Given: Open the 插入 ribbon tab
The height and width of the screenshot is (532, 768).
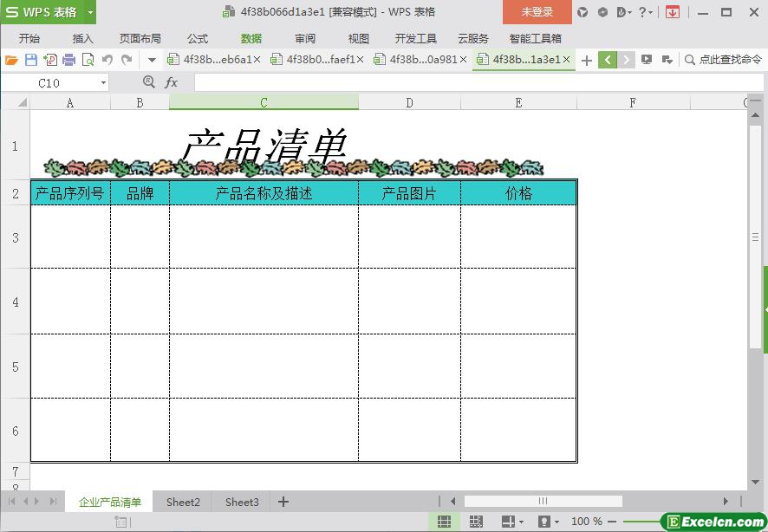Looking at the screenshot, I should [x=83, y=38].
